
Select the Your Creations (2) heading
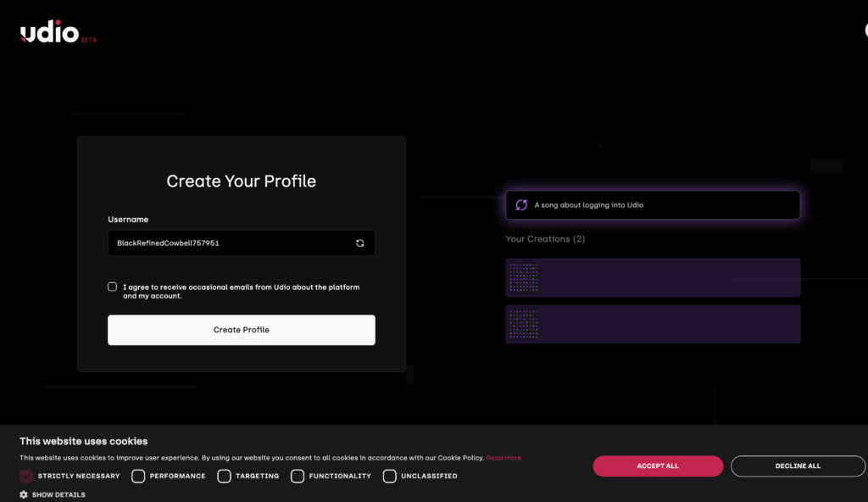545,239
